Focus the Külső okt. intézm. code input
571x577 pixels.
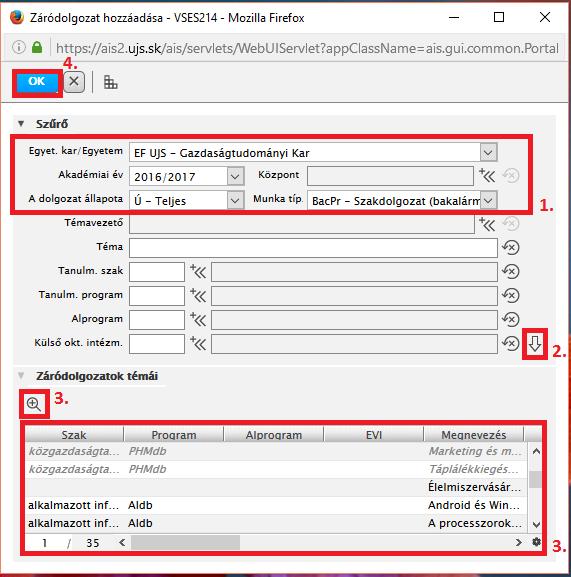pos(157,344)
